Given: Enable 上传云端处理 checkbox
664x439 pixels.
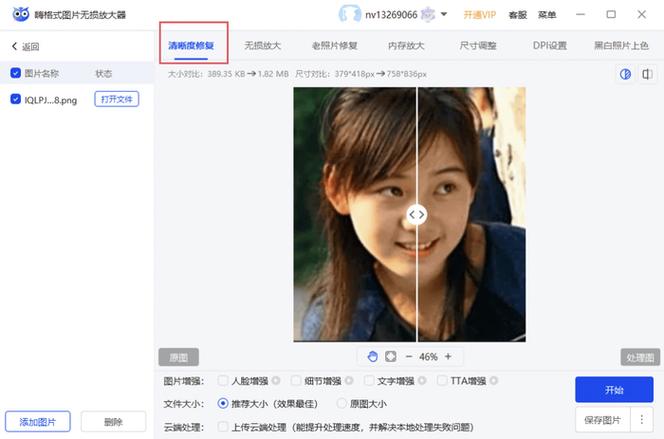Looking at the screenshot, I should click(223, 427).
